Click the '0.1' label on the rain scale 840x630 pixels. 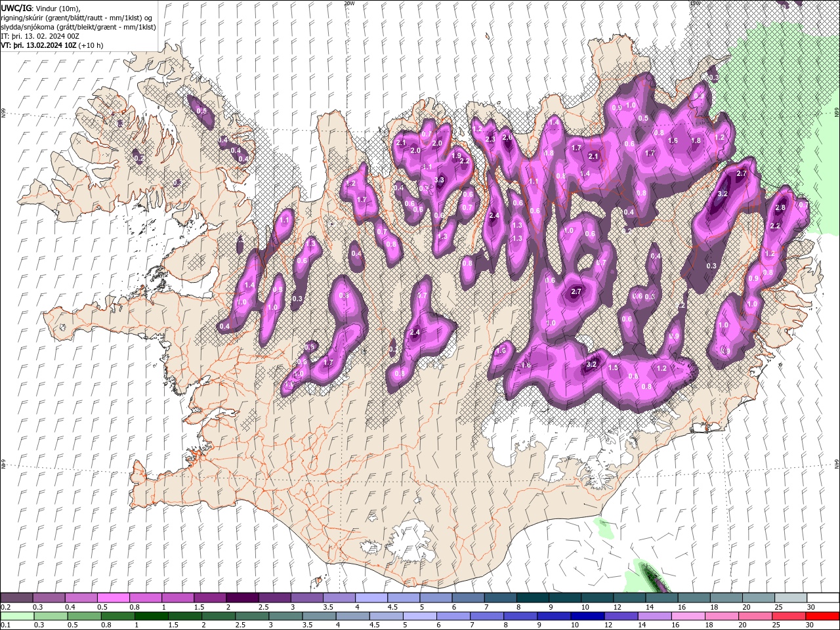(x=6, y=625)
